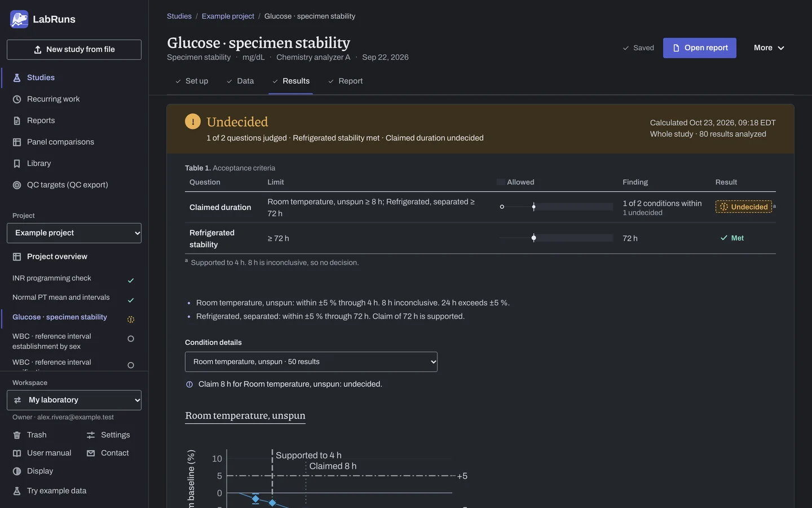Click the Refrigerated stability allowed range marker
This screenshot has width=812, height=508.
pyautogui.click(x=534, y=238)
